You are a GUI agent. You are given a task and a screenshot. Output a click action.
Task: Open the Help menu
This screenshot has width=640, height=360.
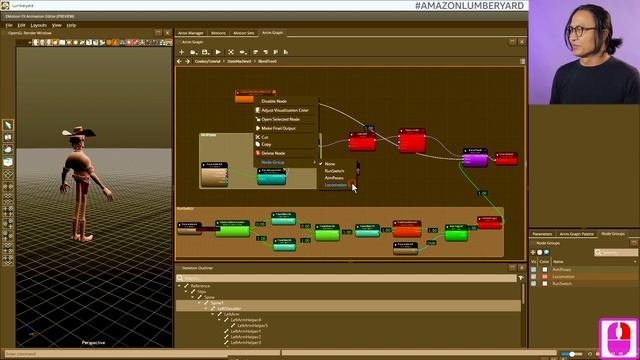(71, 25)
